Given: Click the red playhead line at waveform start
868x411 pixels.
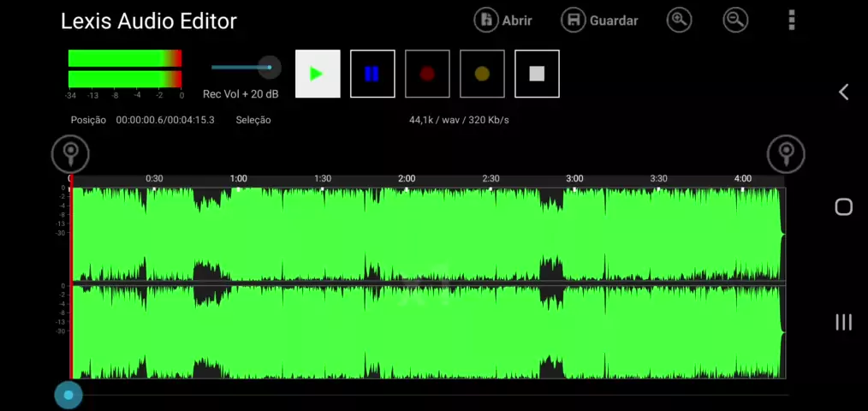Looking at the screenshot, I should point(71,277).
